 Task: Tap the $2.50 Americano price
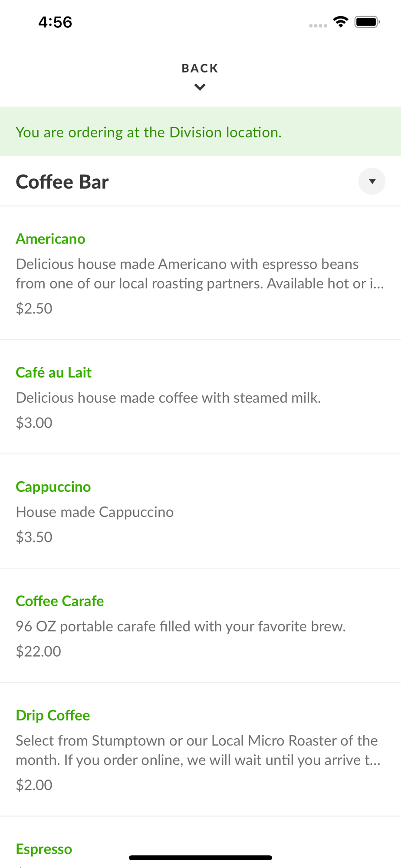(x=34, y=309)
